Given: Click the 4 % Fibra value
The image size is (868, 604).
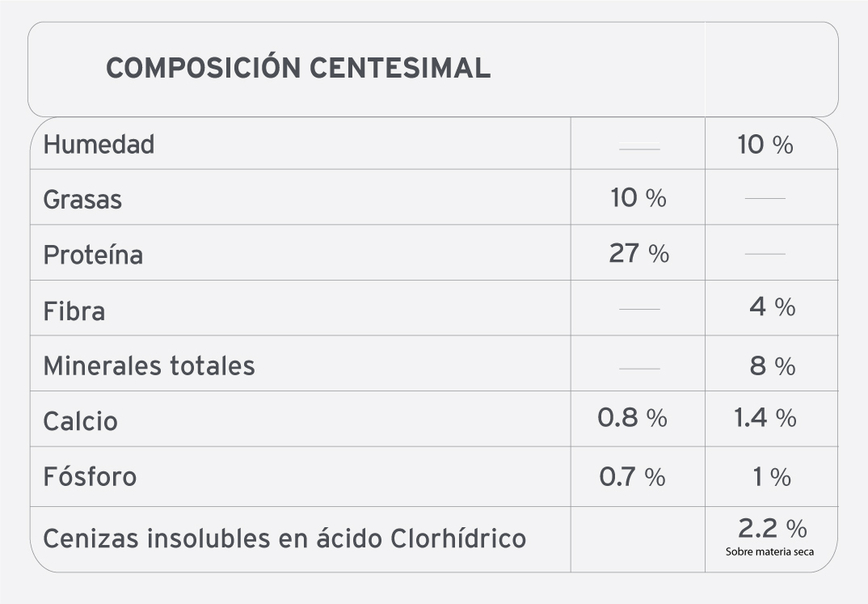Looking at the screenshot, I should point(773,306).
